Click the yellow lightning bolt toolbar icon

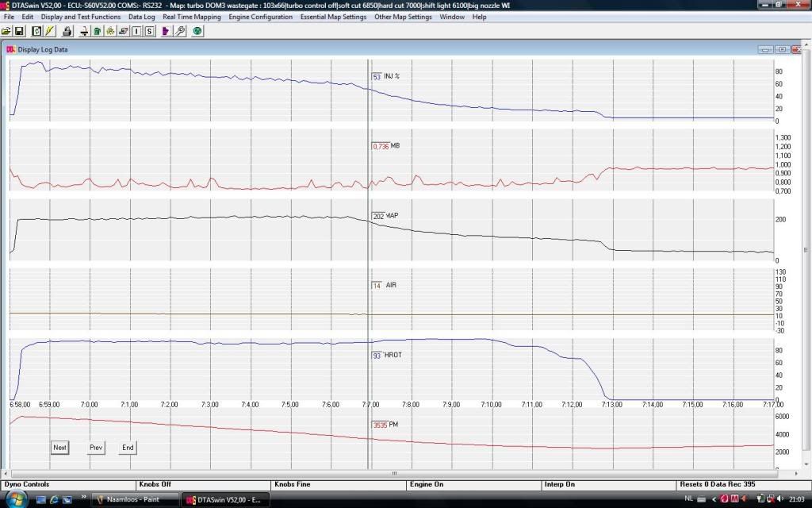click(49, 31)
